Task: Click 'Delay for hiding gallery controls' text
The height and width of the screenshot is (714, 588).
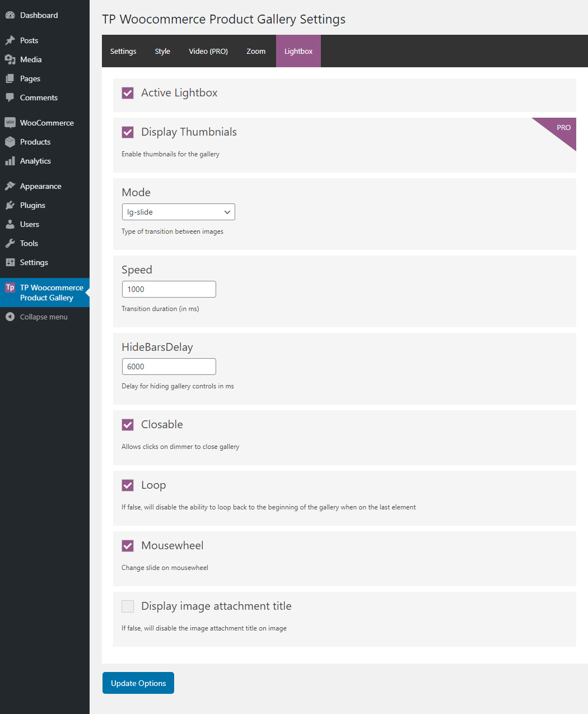Action: pos(178,386)
